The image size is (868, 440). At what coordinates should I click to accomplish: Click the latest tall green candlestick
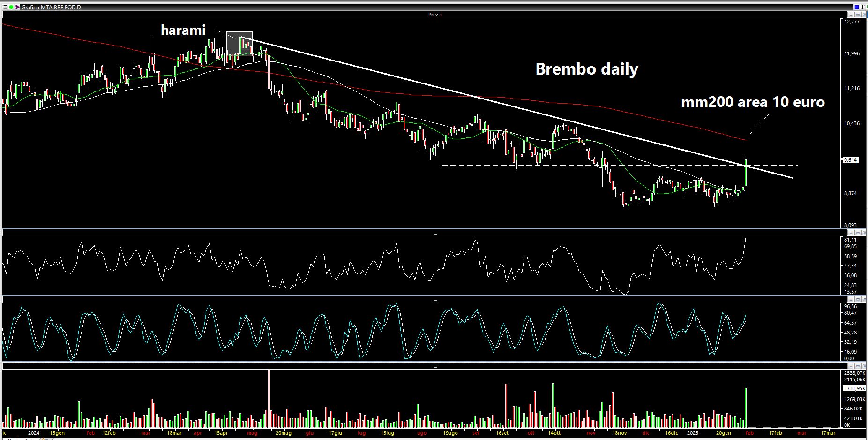point(745,174)
